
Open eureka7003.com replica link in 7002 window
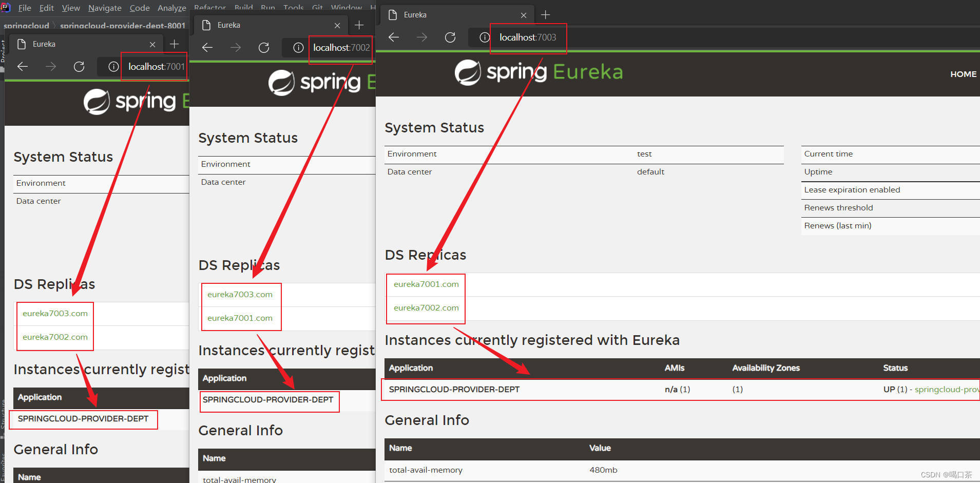(x=240, y=294)
